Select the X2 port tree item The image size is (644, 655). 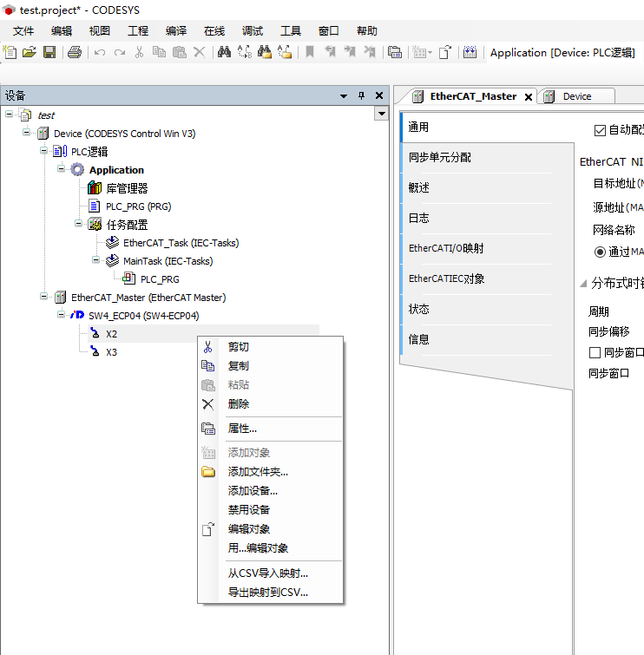click(x=111, y=334)
